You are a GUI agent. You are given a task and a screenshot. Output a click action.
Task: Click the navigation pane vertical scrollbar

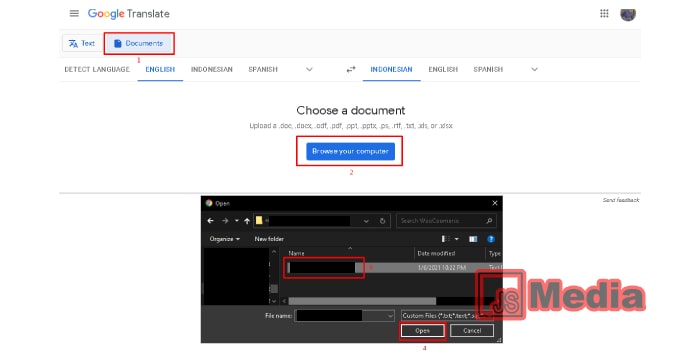(274, 289)
